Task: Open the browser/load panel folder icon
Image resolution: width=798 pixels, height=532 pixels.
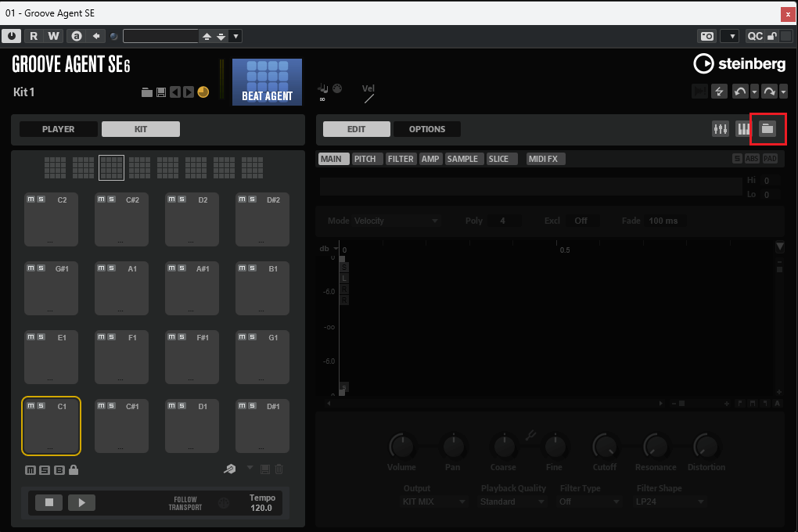Action: (x=767, y=129)
